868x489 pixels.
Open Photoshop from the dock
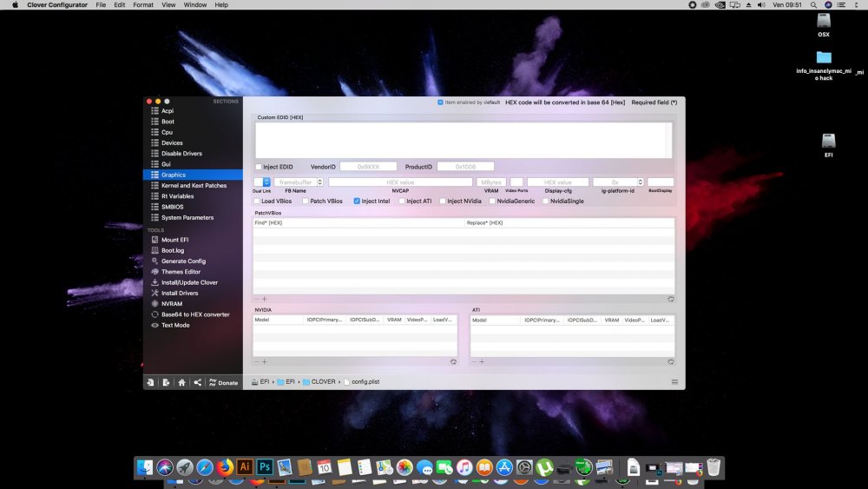click(x=265, y=466)
